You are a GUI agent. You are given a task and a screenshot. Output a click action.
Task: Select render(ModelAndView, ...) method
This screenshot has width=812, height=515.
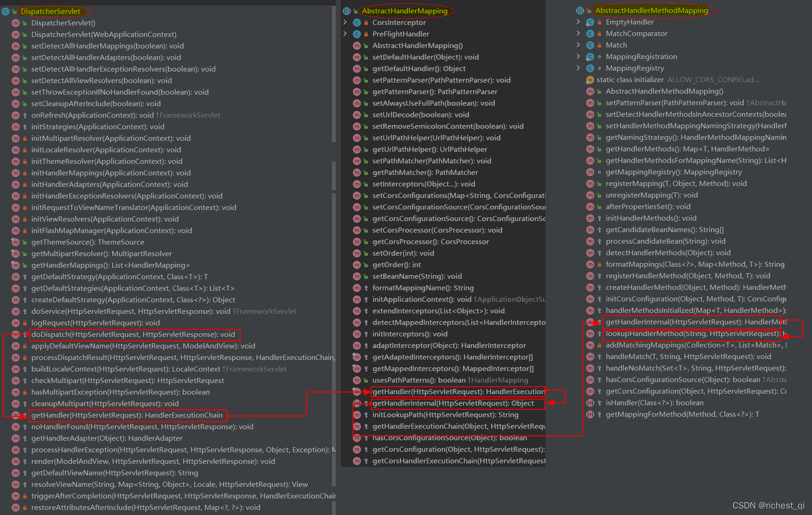(x=153, y=461)
